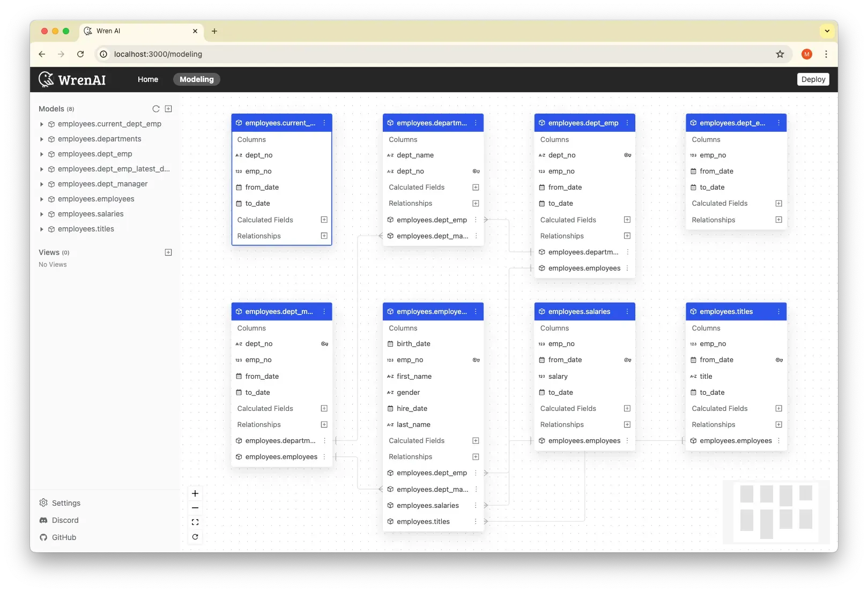Add calculated field to employees.titles model
The image size is (868, 592).
click(778, 408)
